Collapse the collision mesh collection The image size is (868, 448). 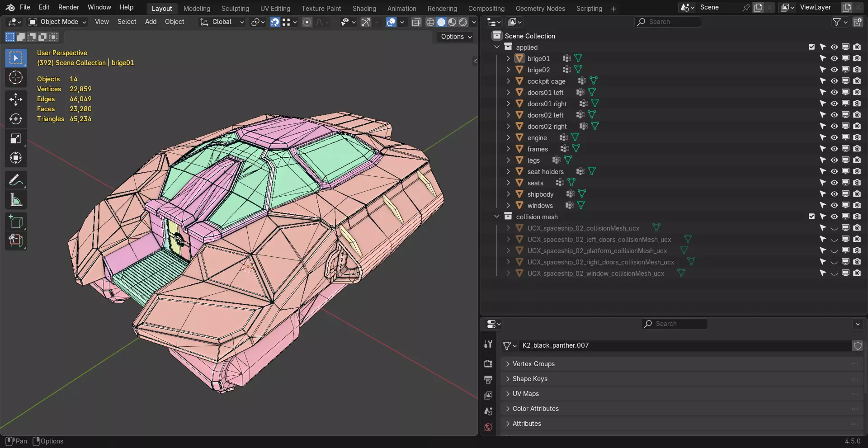(497, 217)
